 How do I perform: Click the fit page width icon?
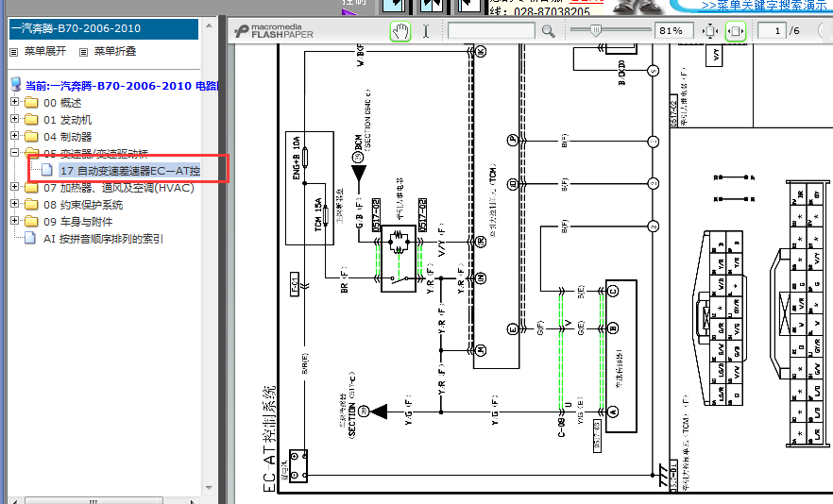735,31
